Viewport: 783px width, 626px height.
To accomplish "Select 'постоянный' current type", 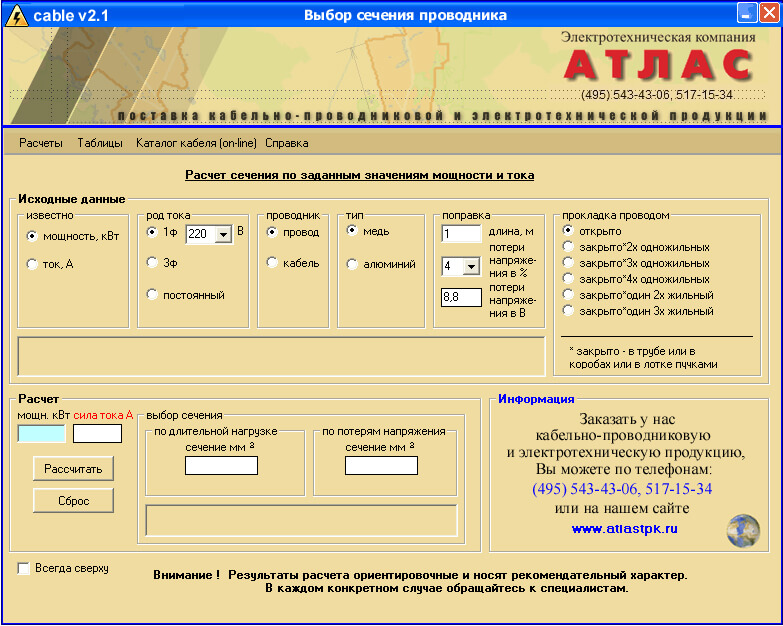I will point(152,295).
